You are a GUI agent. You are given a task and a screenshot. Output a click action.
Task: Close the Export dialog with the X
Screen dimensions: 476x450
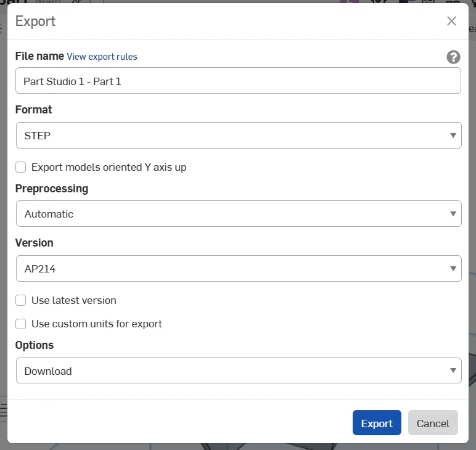click(451, 21)
